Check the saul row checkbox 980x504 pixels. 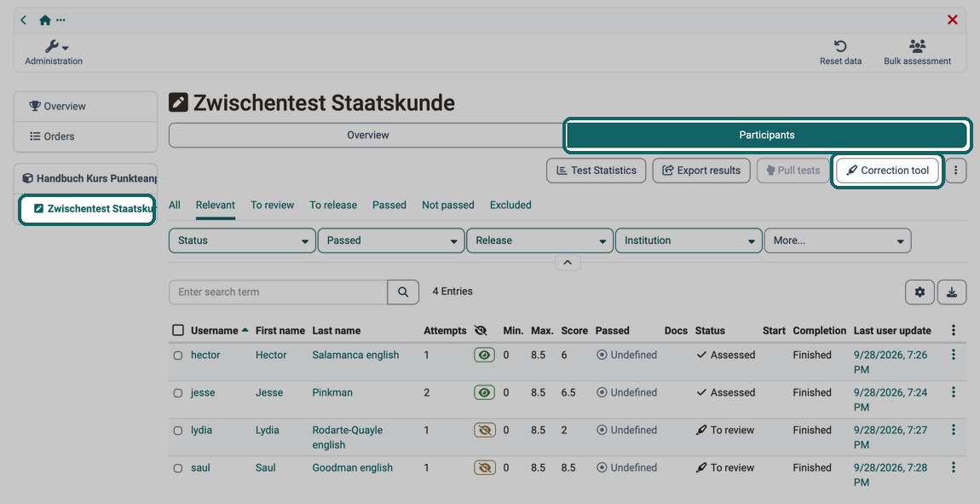tap(178, 467)
